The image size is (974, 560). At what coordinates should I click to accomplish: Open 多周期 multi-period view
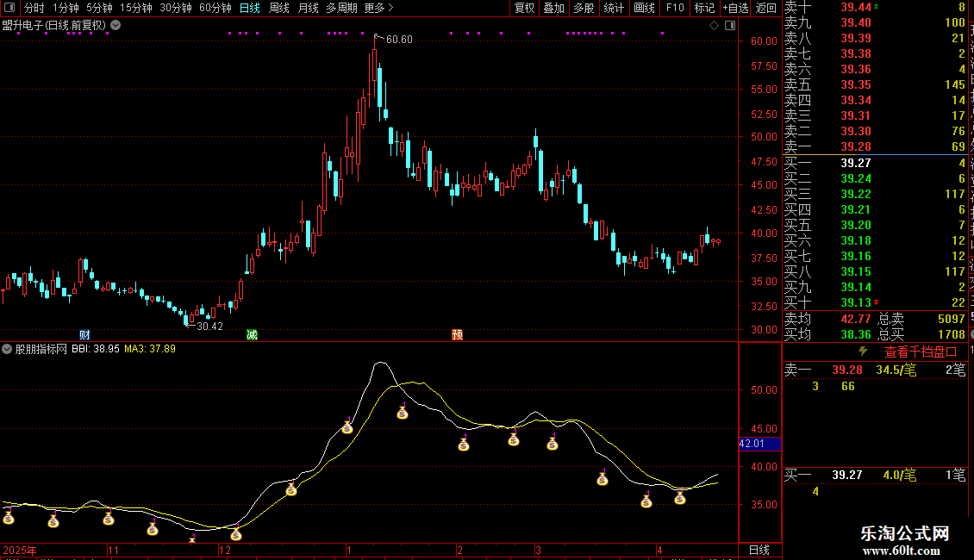(x=341, y=8)
